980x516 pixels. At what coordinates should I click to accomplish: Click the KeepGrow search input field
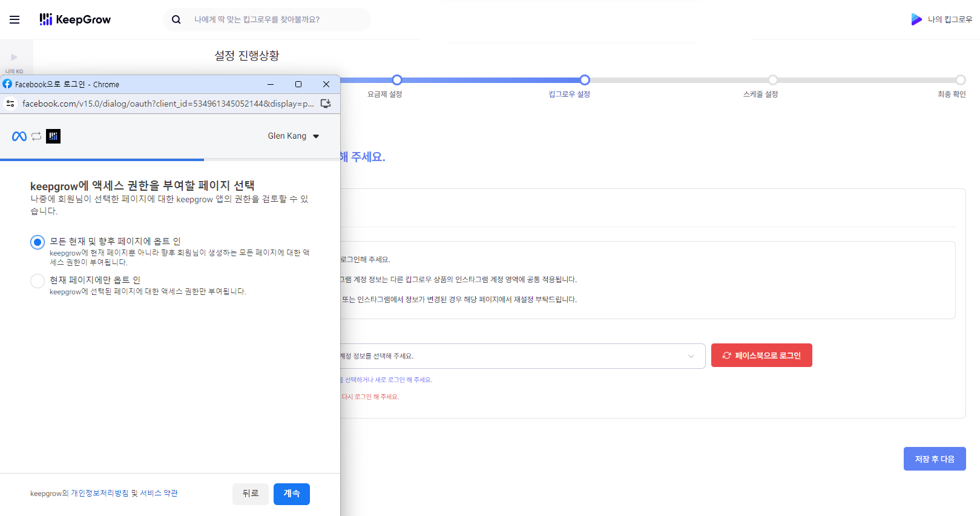click(x=275, y=19)
